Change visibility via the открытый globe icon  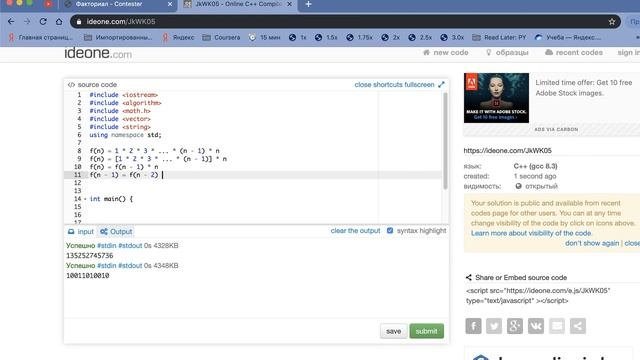coord(518,186)
